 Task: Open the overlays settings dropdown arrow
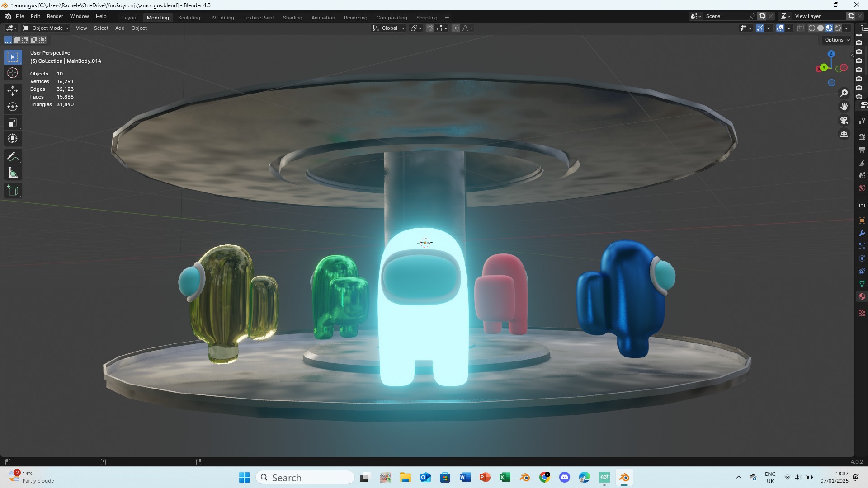tap(789, 28)
